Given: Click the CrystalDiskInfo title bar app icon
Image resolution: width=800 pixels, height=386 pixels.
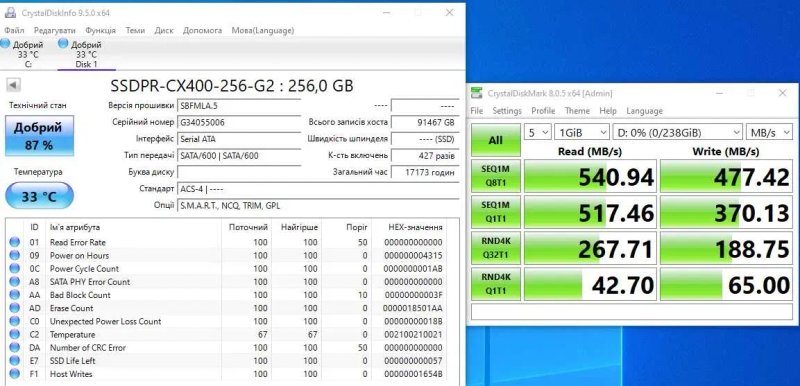Looking at the screenshot, I should 10,13.
